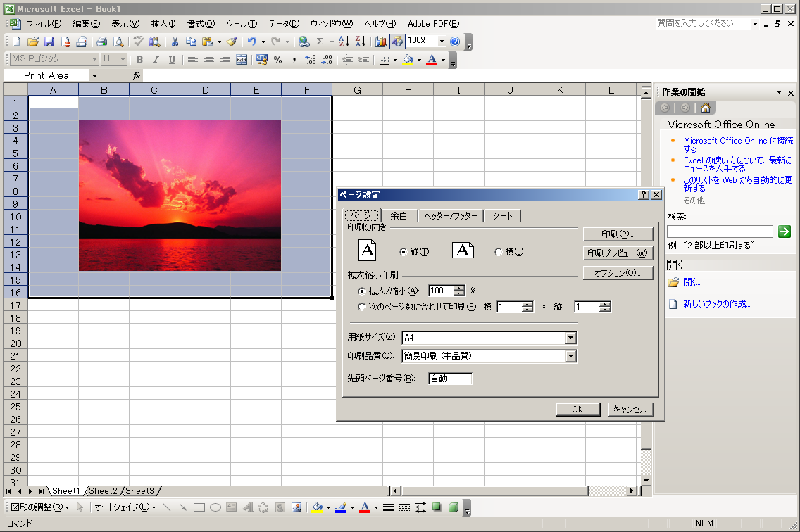The image size is (800, 532).
Task: Switch to the 余白 tab
Action: [399, 216]
